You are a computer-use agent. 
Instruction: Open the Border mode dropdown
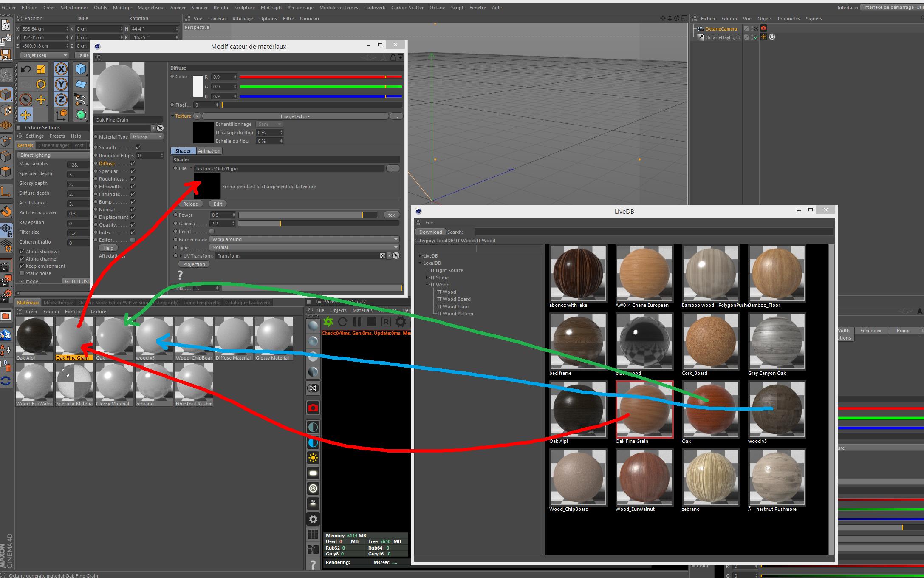pyautogui.click(x=305, y=239)
